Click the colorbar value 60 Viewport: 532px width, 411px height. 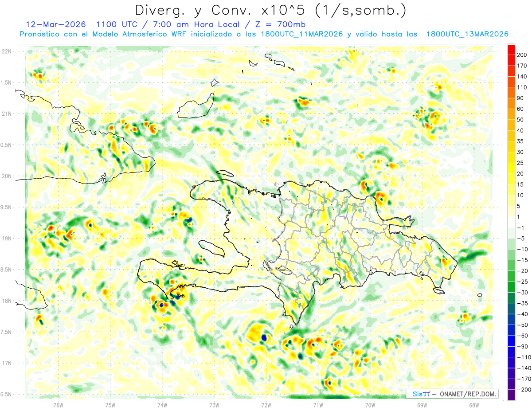point(520,109)
